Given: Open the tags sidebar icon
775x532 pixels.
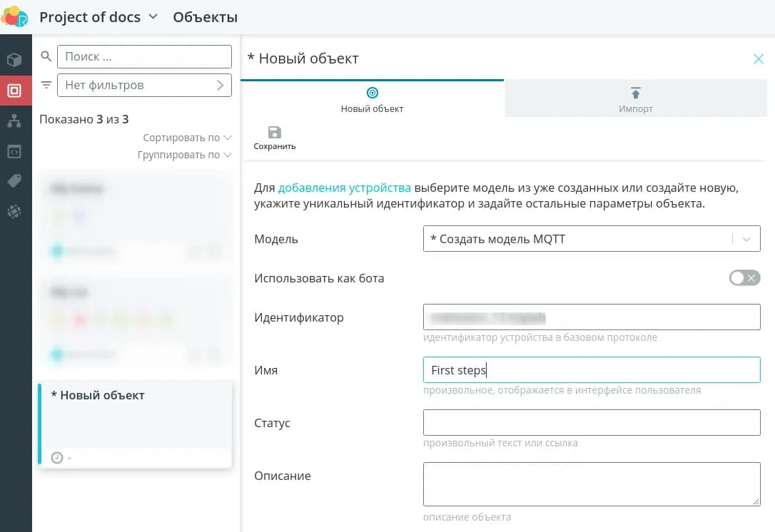Looking at the screenshot, I should 14,181.
